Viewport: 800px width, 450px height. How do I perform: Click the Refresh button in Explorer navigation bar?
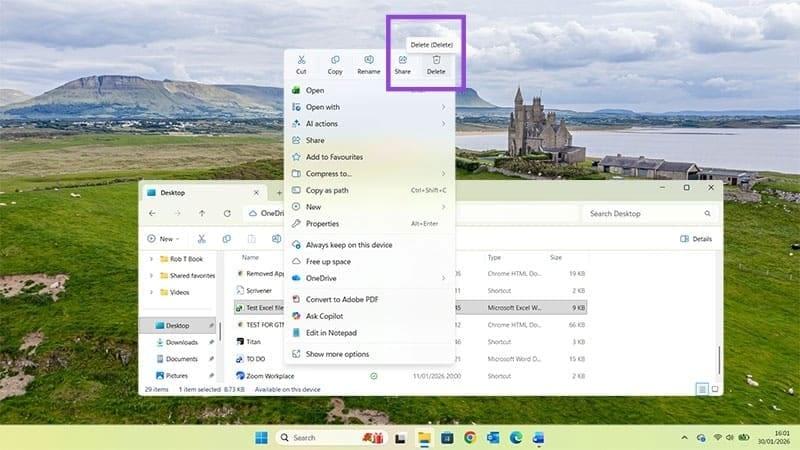228,213
